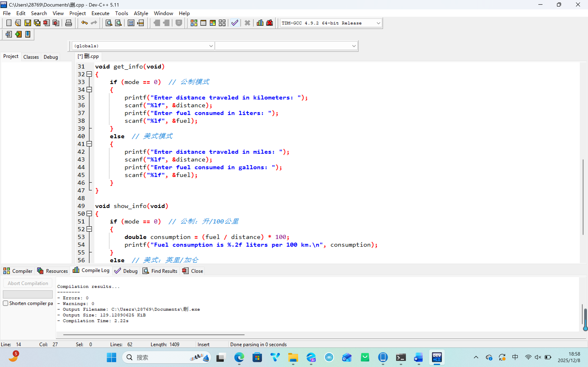Open the Execute menu
Viewport: 588px width, 367px height.
(100, 13)
